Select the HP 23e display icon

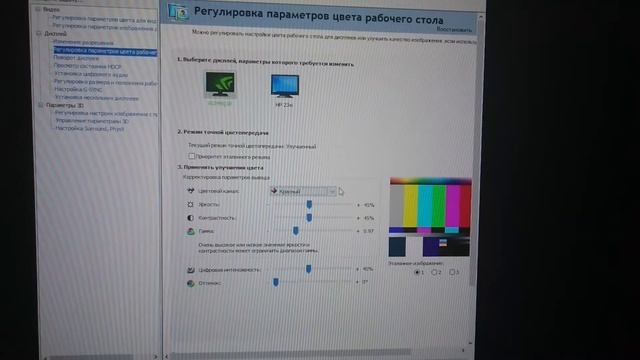[284, 86]
